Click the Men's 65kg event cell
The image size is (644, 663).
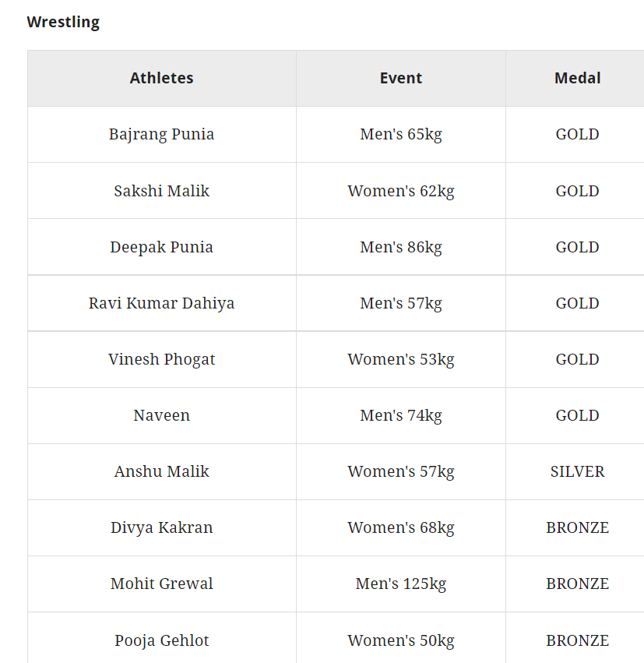pos(400,134)
